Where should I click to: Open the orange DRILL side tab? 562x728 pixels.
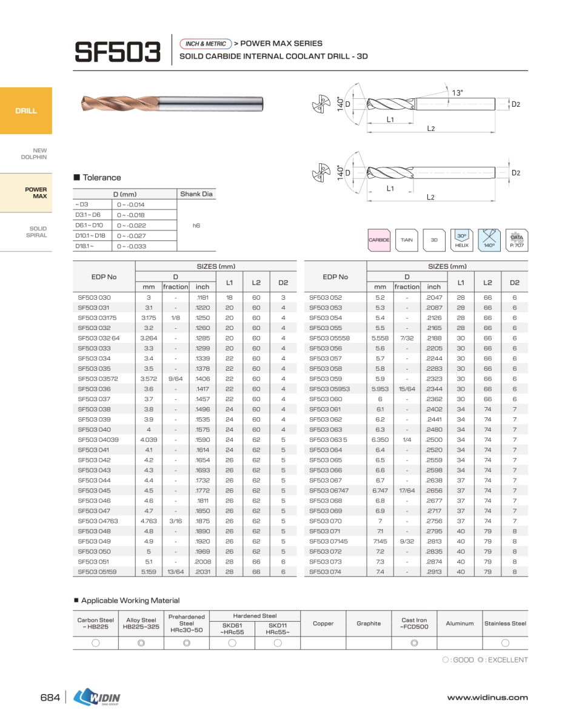point(26,111)
